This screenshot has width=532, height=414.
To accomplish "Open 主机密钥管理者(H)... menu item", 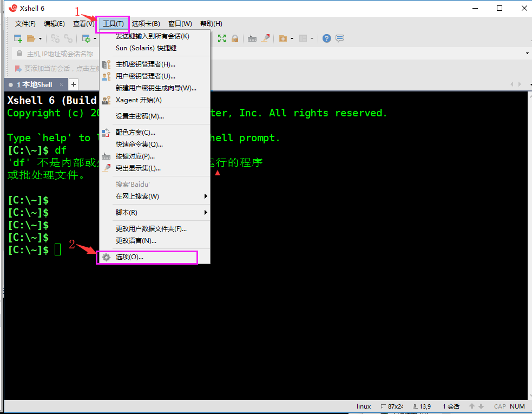I will point(155,64).
